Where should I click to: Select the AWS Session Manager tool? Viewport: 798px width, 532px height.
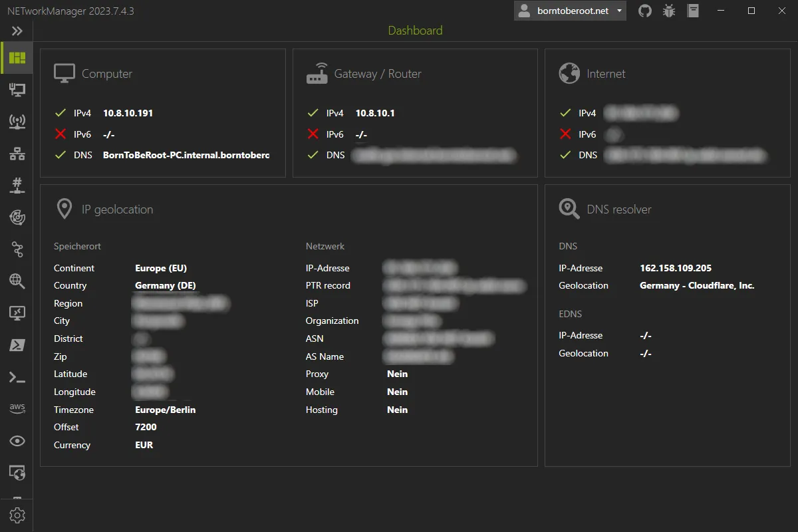tap(17, 408)
